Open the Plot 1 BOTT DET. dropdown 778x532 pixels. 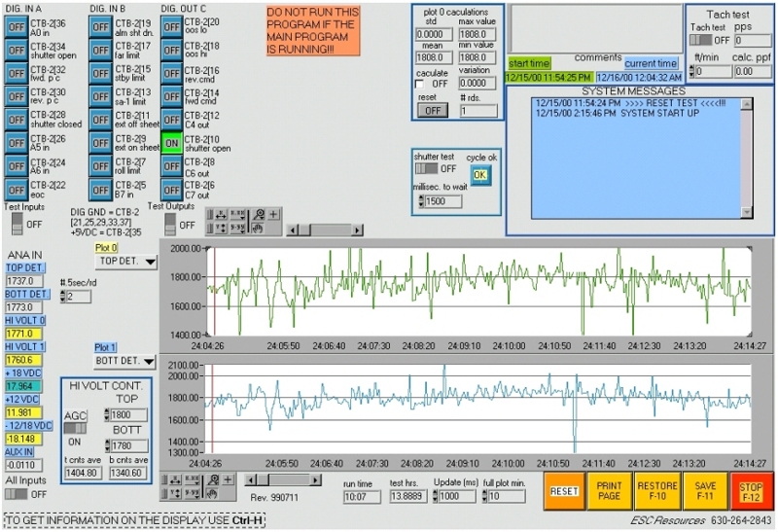point(126,360)
